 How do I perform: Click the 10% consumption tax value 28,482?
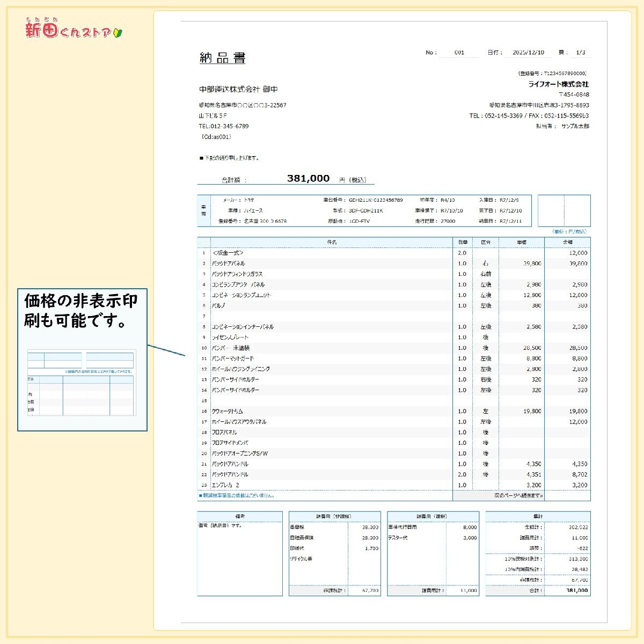(580, 569)
